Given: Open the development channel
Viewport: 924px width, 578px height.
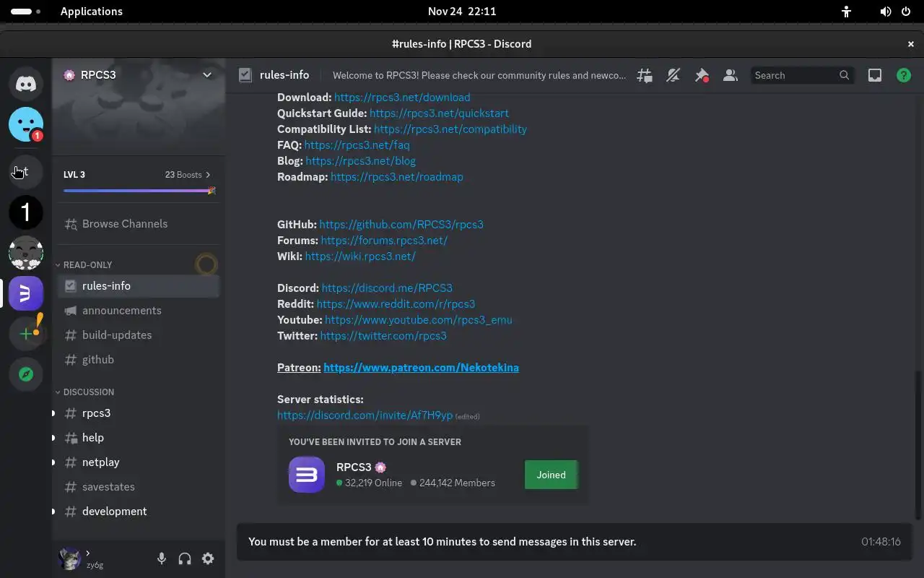Looking at the screenshot, I should click(x=139, y=512).
